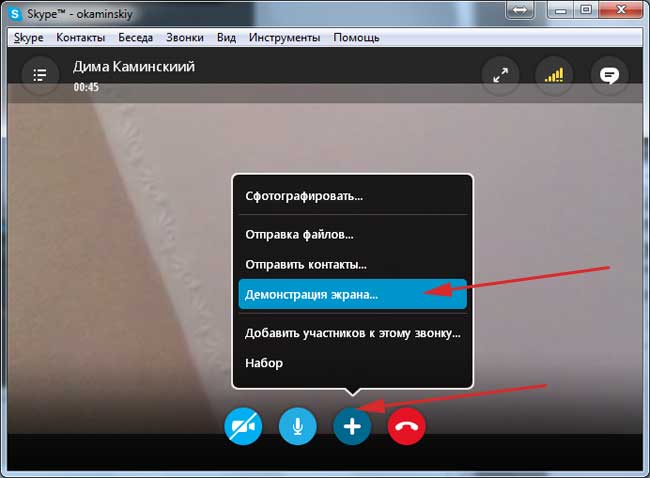Click "Отправить контакты..." menu entry

click(306, 265)
